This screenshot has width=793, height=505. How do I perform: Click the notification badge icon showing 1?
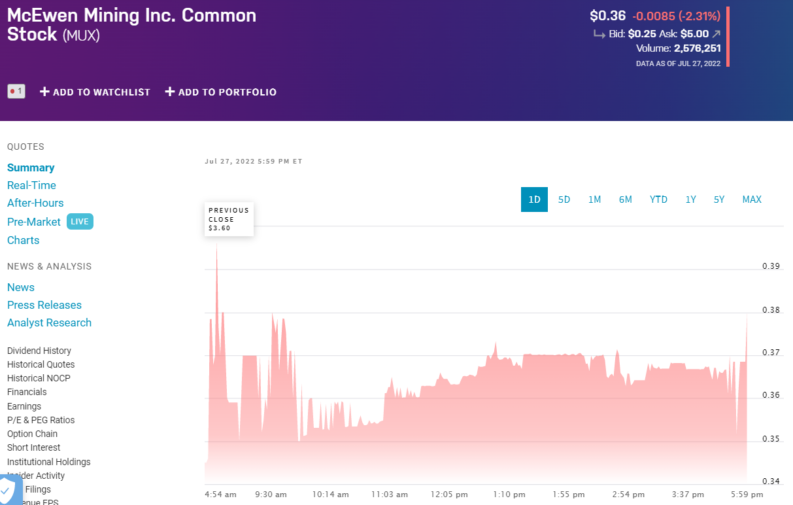pos(15,92)
